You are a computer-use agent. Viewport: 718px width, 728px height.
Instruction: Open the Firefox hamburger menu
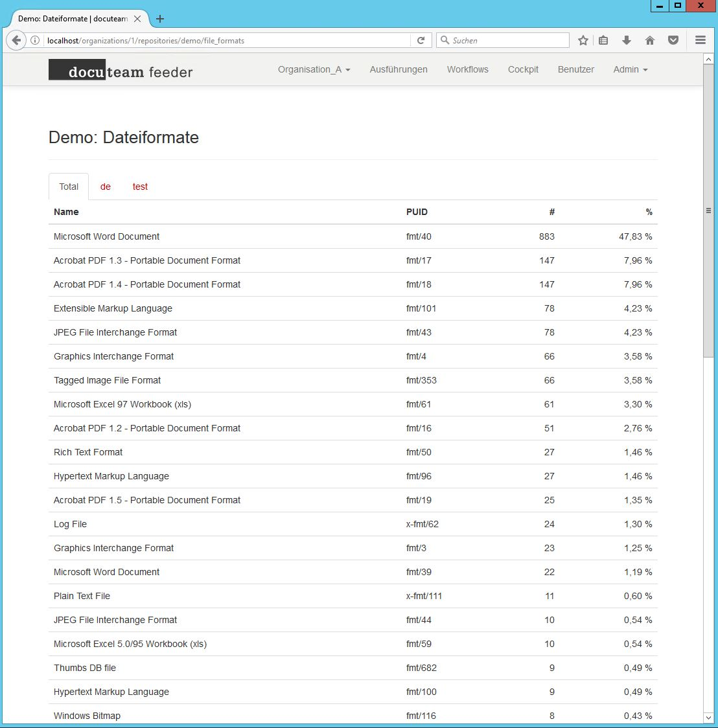[701, 40]
